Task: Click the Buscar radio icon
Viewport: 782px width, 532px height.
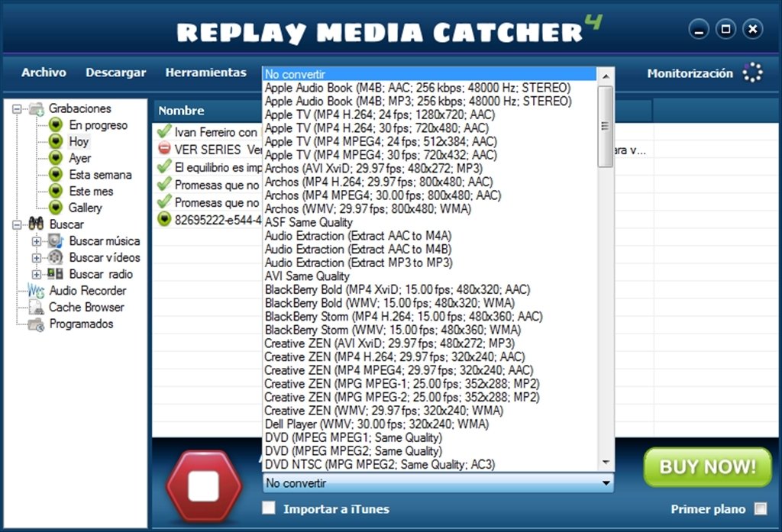Action: (55, 274)
